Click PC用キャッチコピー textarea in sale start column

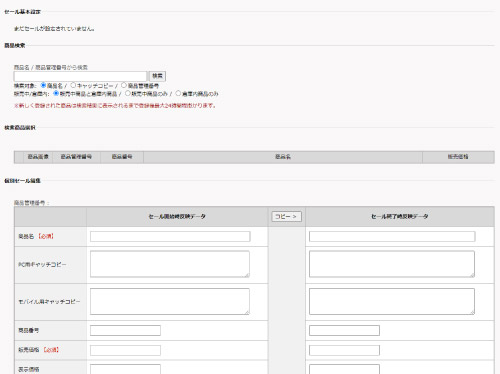tap(170, 264)
